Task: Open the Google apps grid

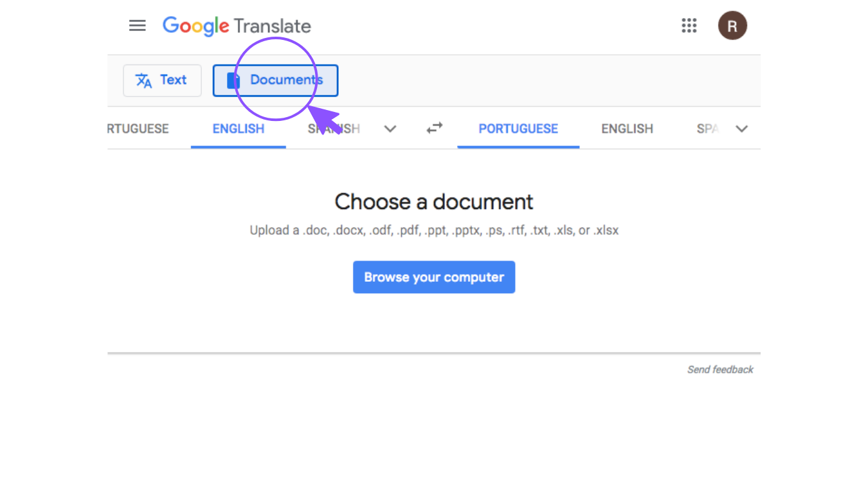Action: tap(689, 26)
